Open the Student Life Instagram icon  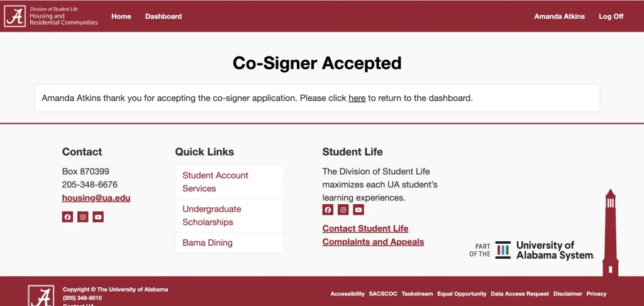click(343, 210)
